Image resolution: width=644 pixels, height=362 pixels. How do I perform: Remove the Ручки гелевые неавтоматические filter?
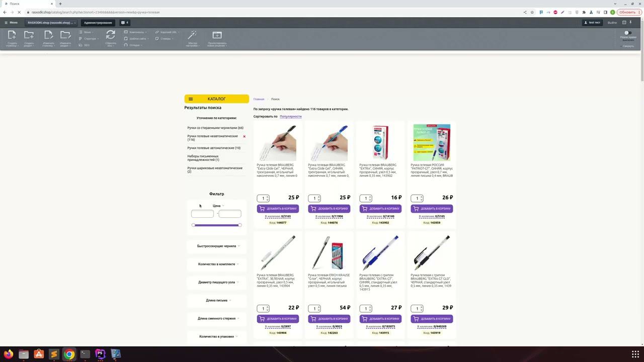(x=245, y=136)
